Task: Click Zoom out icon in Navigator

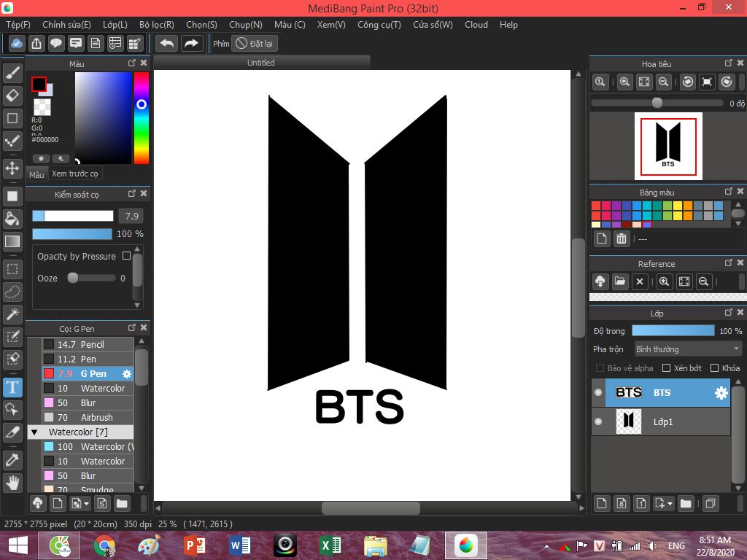Action: click(663, 82)
